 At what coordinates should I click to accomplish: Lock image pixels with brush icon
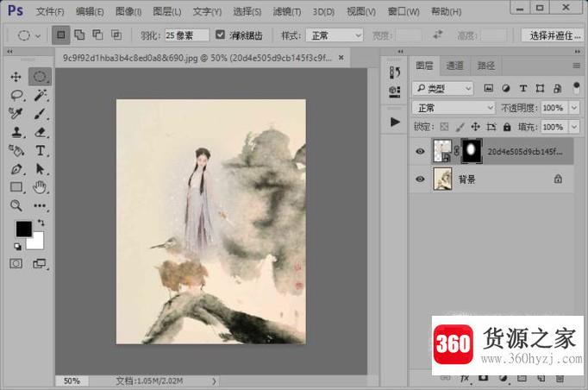(460, 127)
